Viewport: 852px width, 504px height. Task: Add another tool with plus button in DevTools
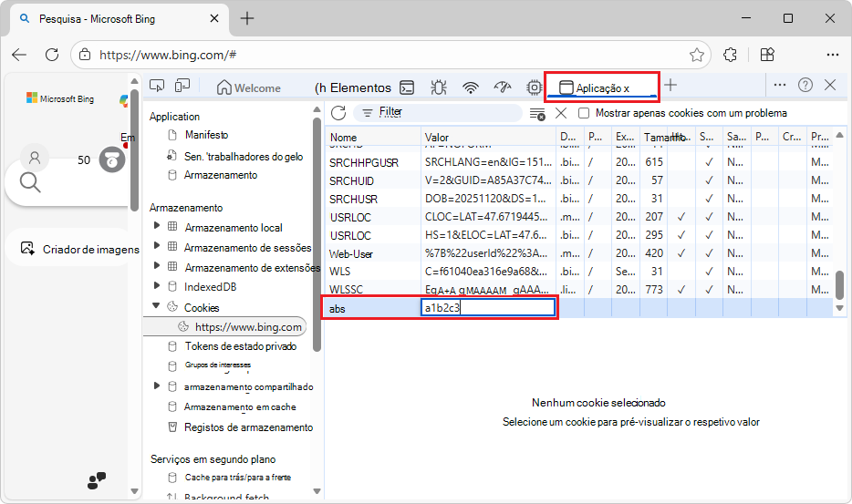click(x=670, y=85)
